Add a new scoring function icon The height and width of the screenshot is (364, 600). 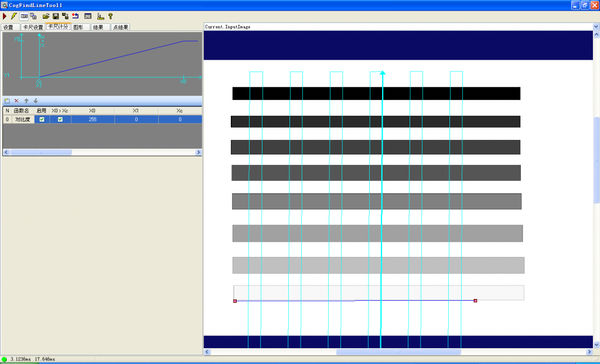[7, 101]
